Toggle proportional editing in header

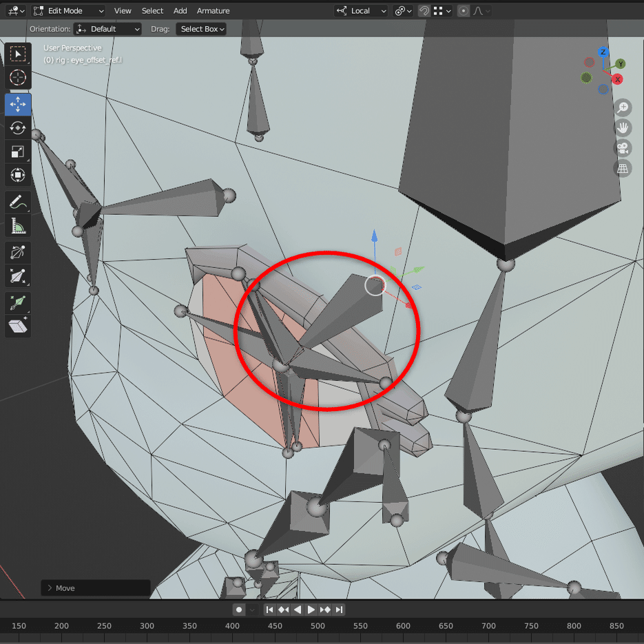pos(464,11)
